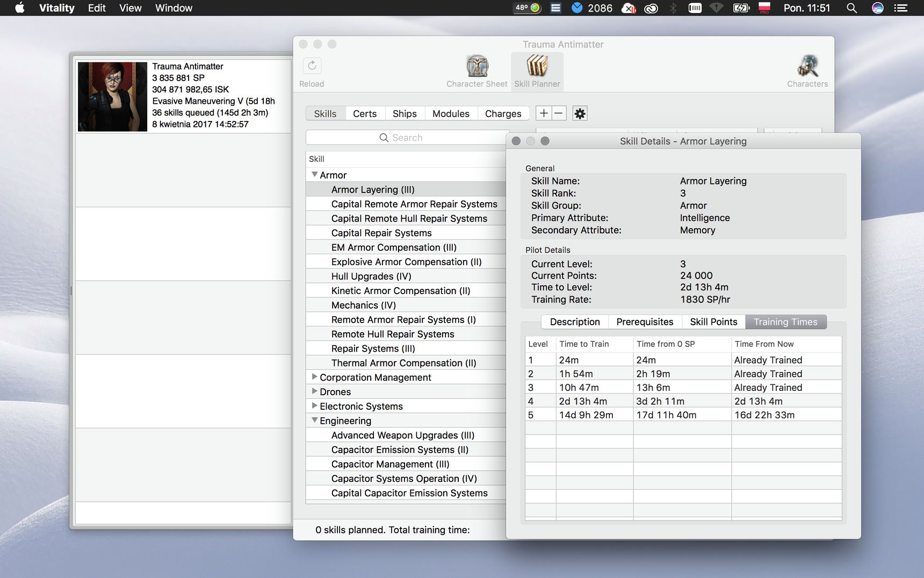Show the Description tab
This screenshot has height=578, width=924.
[x=575, y=322]
